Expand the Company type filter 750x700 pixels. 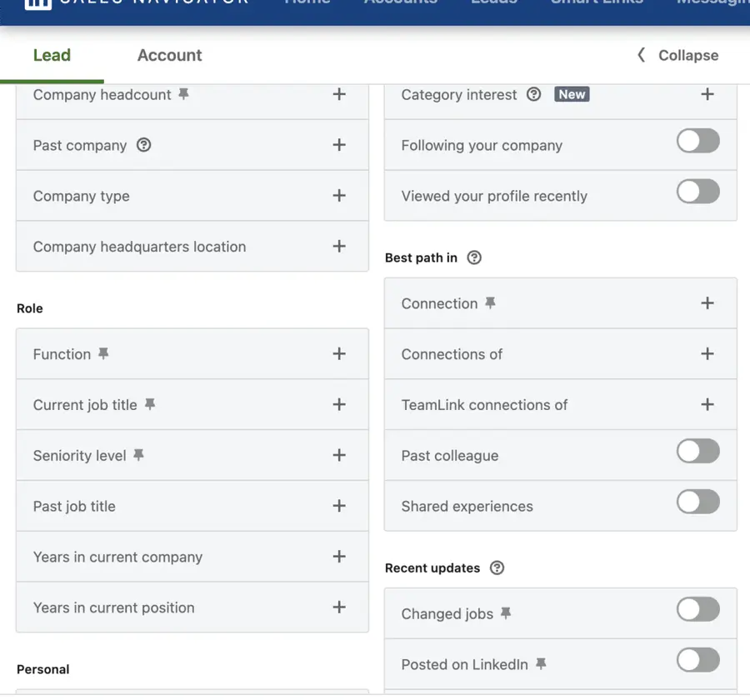pyautogui.click(x=339, y=196)
